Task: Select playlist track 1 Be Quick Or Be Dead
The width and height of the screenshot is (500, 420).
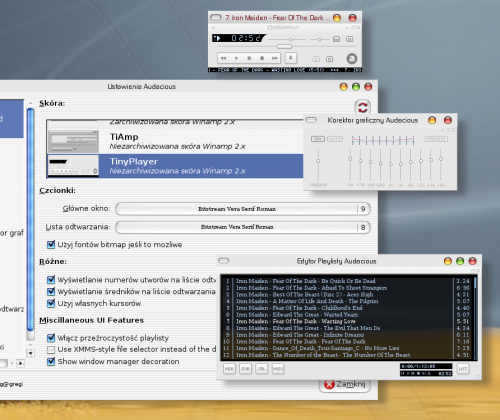Action: [347, 281]
